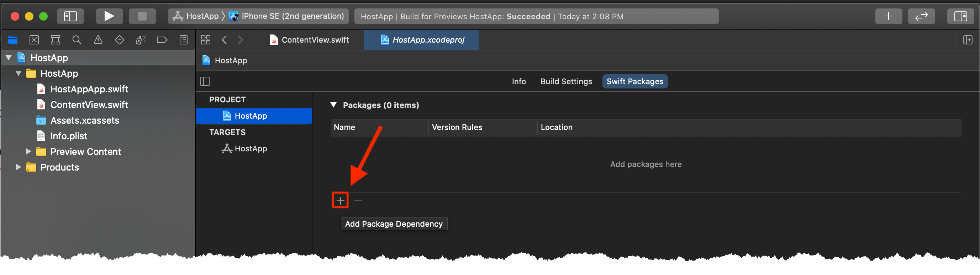Image resolution: width=980 pixels, height=275 pixels.
Task: Open the Library with plus button
Action: click(888, 16)
